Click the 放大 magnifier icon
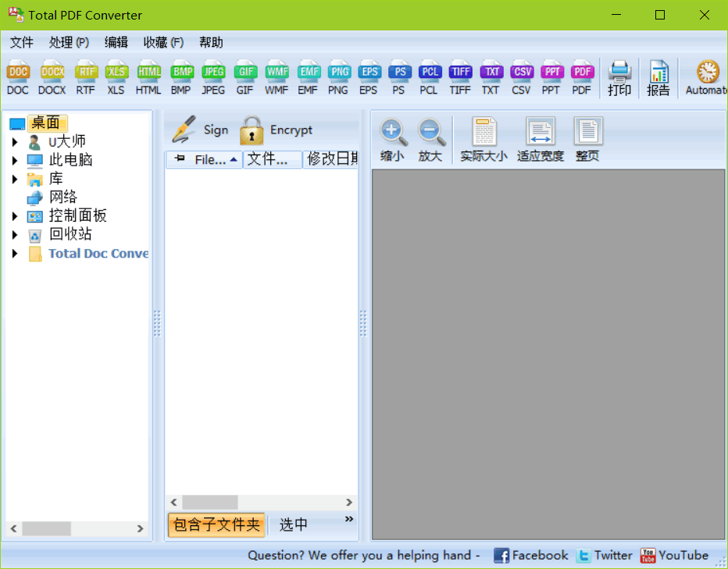This screenshot has width=728, height=569. (x=430, y=139)
